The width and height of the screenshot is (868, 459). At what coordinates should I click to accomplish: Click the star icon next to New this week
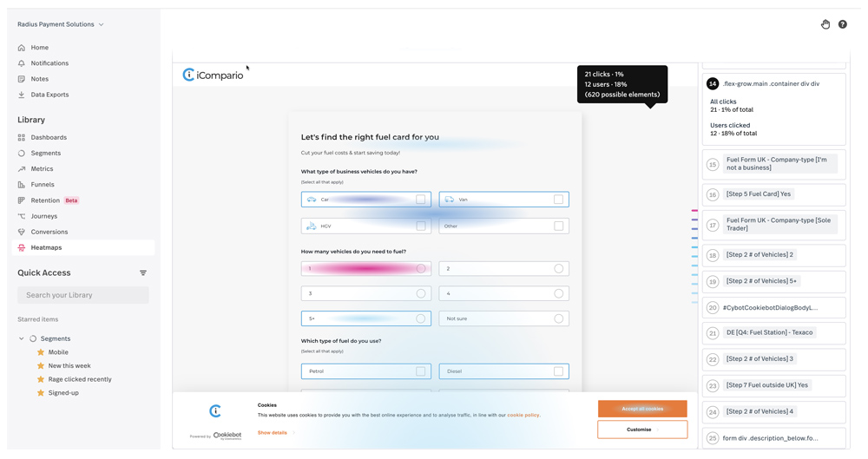point(41,366)
